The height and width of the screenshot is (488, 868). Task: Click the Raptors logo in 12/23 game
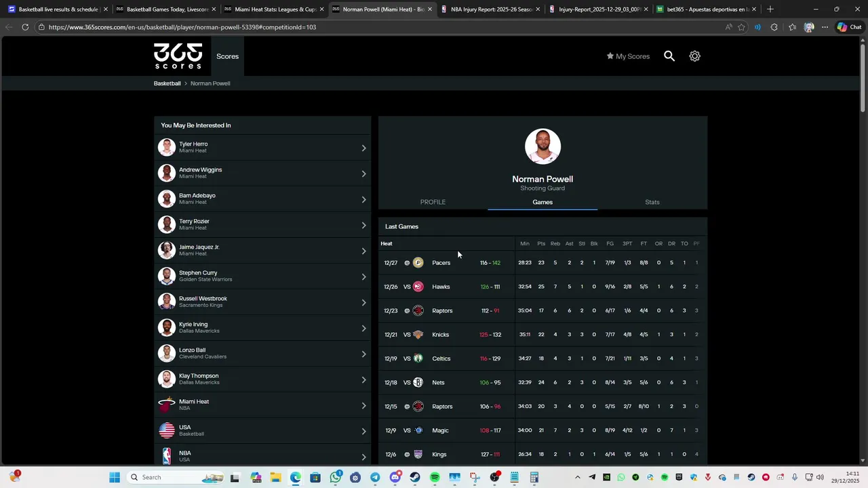pos(418,310)
